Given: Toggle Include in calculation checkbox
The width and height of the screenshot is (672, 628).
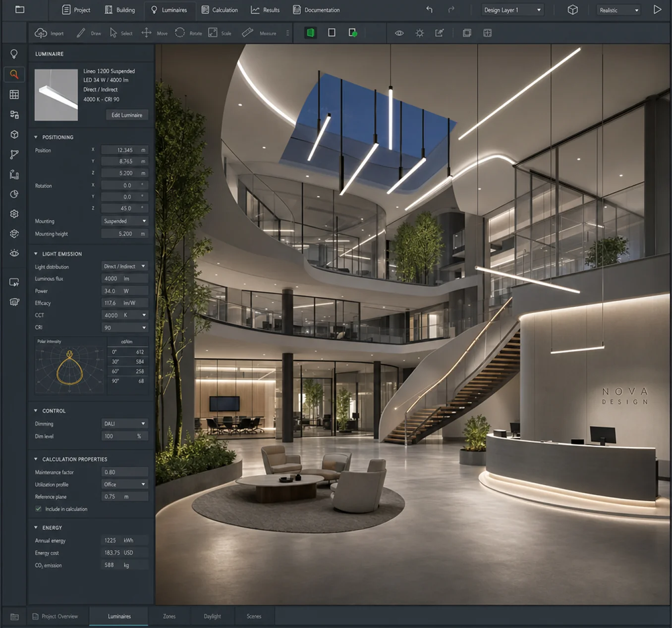Looking at the screenshot, I should [38, 509].
